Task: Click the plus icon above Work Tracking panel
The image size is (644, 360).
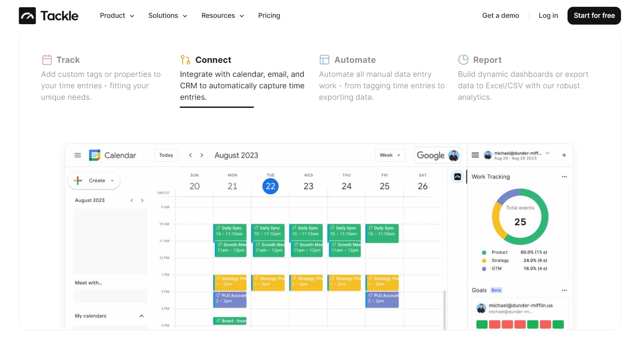Action: tap(564, 155)
